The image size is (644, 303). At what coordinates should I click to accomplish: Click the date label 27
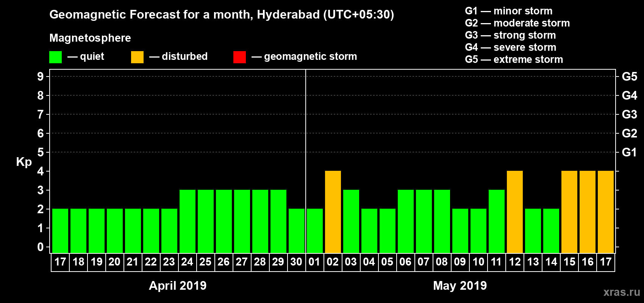click(x=242, y=262)
